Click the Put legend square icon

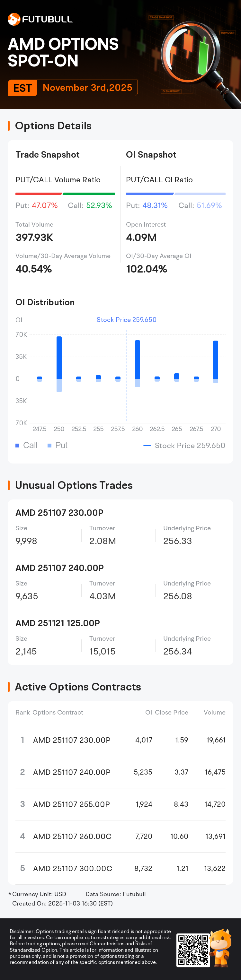[49, 446]
